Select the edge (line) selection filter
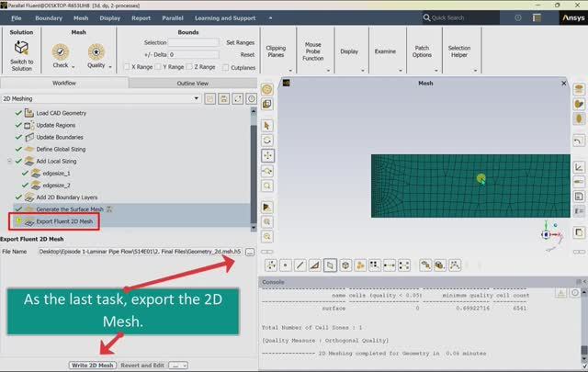This screenshot has width=588, height=372. tap(300, 265)
